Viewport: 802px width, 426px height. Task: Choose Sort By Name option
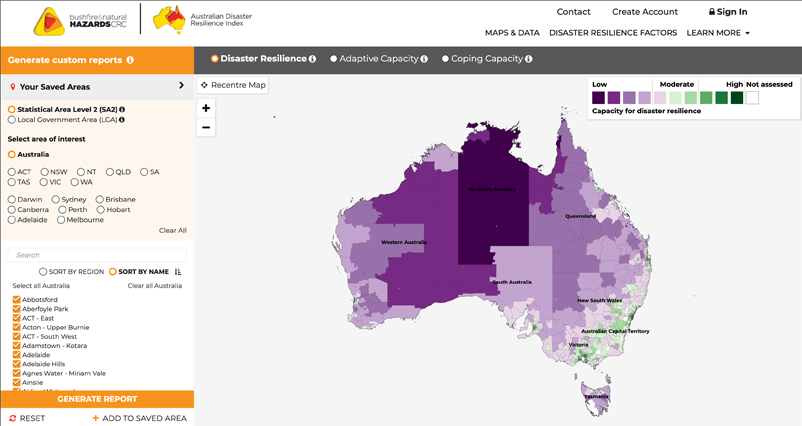[x=113, y=272]
